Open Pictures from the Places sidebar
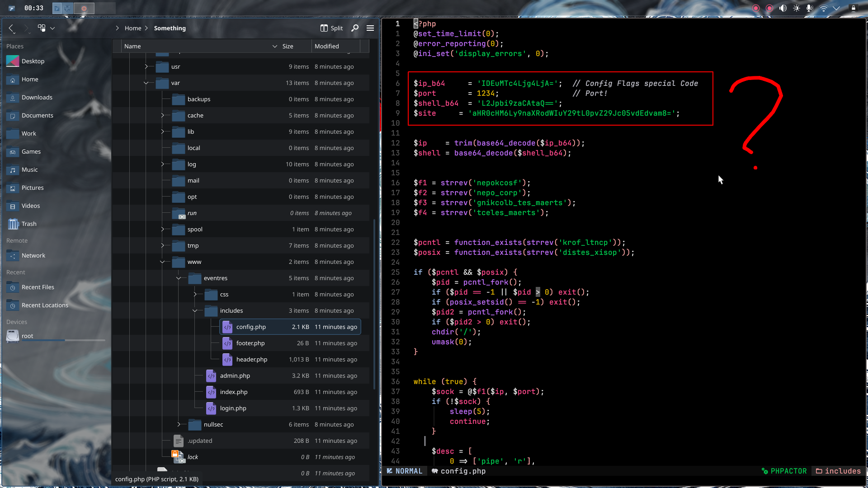 pos(32,188)
